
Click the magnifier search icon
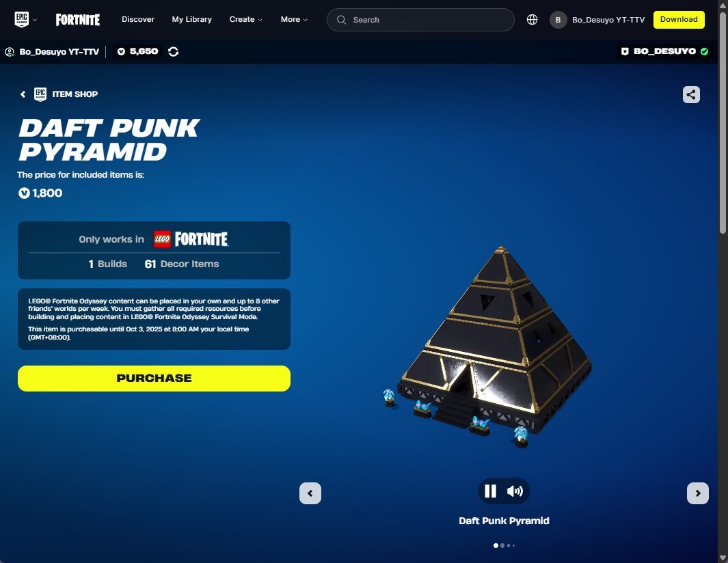341,20
